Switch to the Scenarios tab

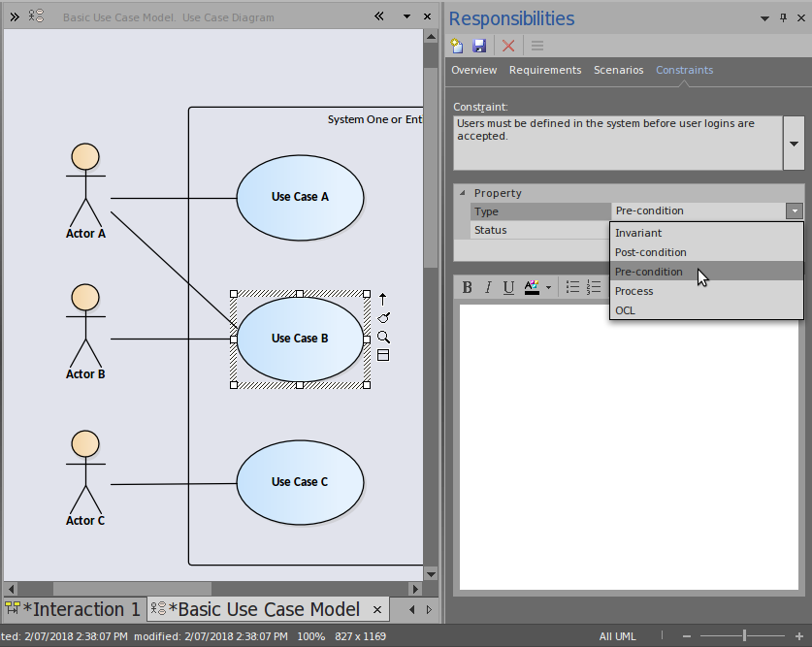[x=618, y=70]
